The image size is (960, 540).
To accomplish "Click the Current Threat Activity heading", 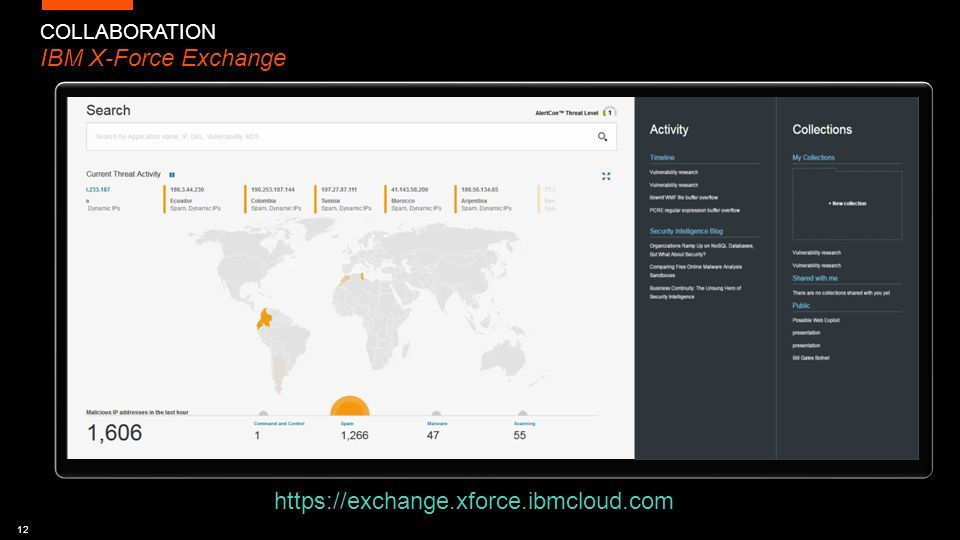I will (x=123, y=174).
